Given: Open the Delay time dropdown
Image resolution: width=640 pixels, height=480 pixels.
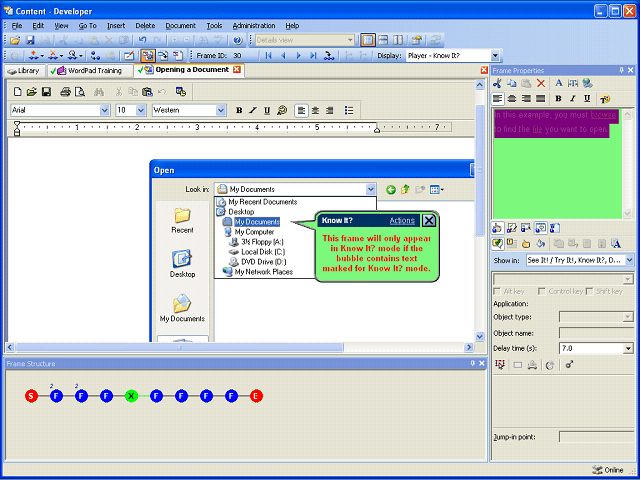Looking at the screenshot, I should 628,349.
